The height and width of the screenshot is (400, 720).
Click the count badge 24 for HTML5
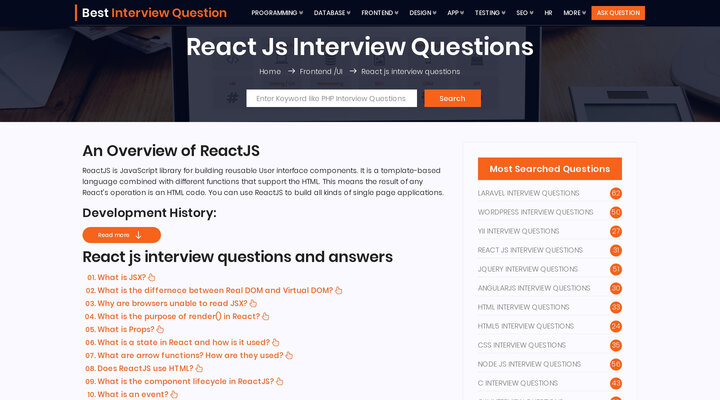point(616,326)
